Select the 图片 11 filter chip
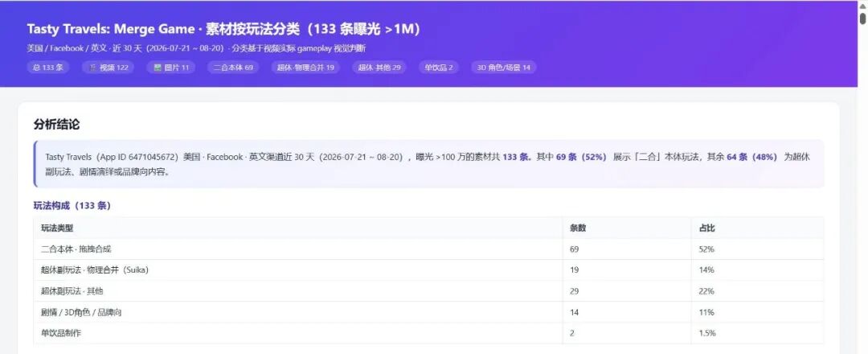 click(171, 68)
